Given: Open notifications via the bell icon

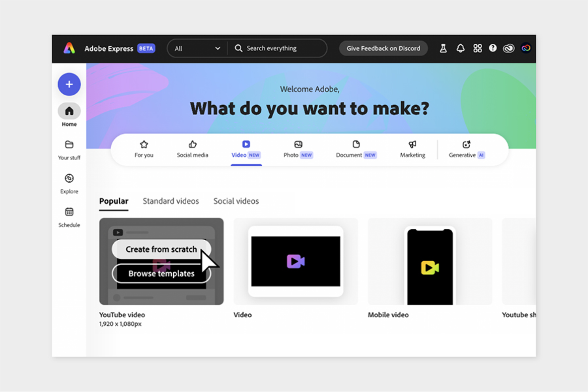Looking at the screenshot, I should (460, 48).
